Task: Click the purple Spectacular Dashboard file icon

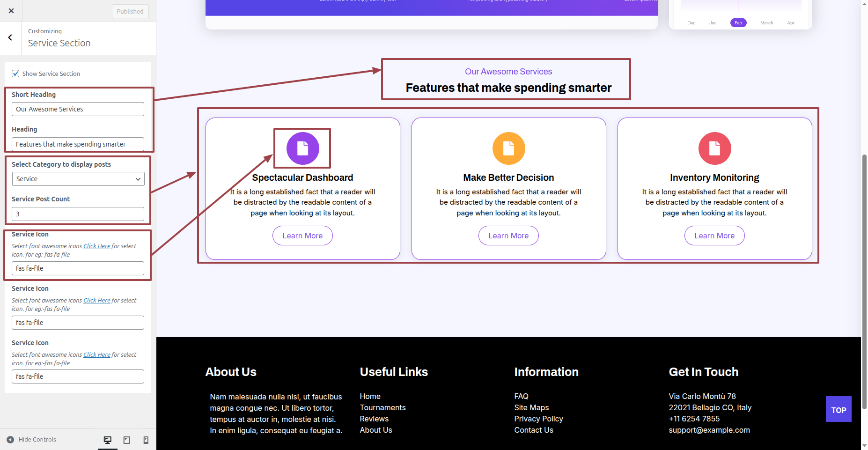Action: 302,148
